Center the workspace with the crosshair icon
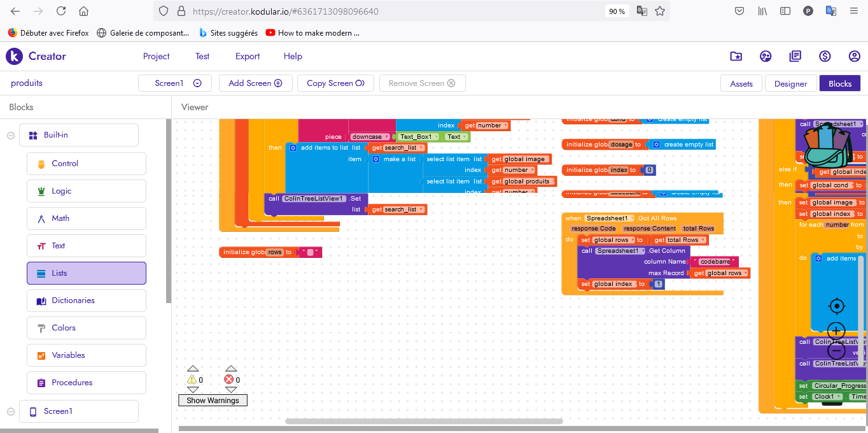The image size is (868, 433). tap(836, 306)
